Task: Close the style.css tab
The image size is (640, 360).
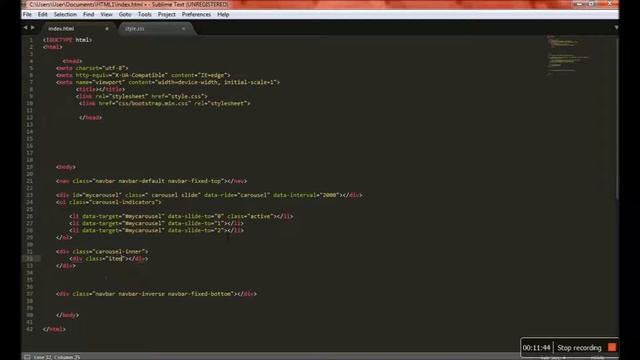Action: click(x=184, y=29)
